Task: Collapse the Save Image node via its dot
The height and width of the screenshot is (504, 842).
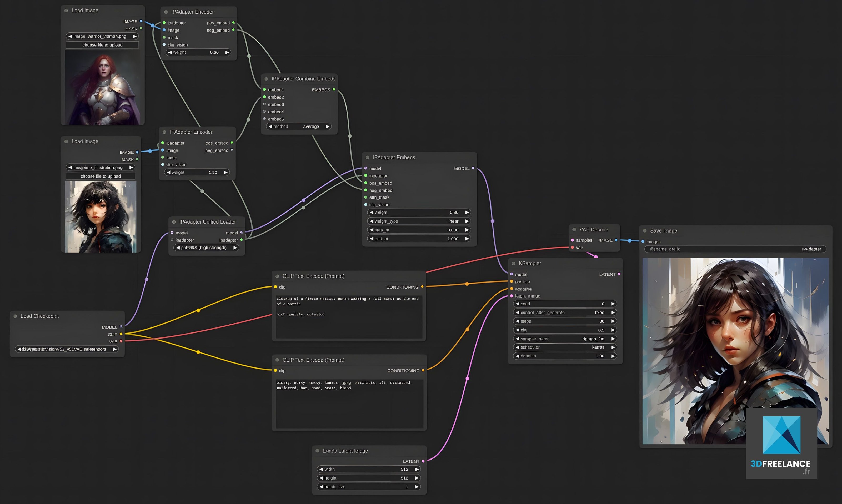Action: coord(645,231)
